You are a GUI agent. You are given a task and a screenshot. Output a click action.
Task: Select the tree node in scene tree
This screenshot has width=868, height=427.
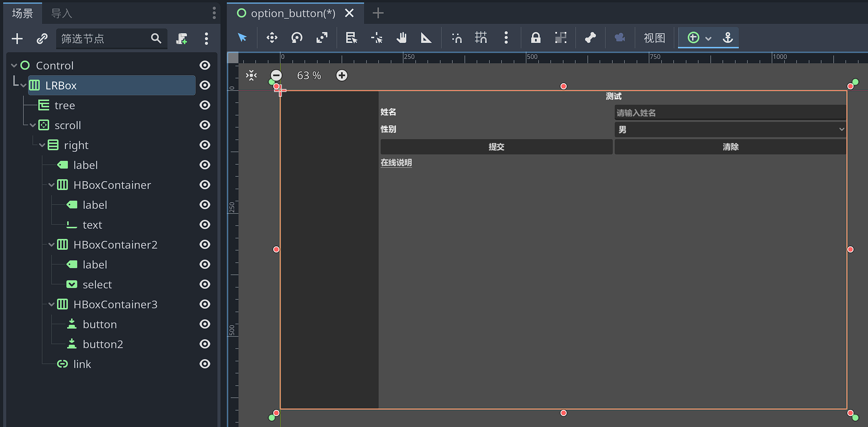point(65,105)
